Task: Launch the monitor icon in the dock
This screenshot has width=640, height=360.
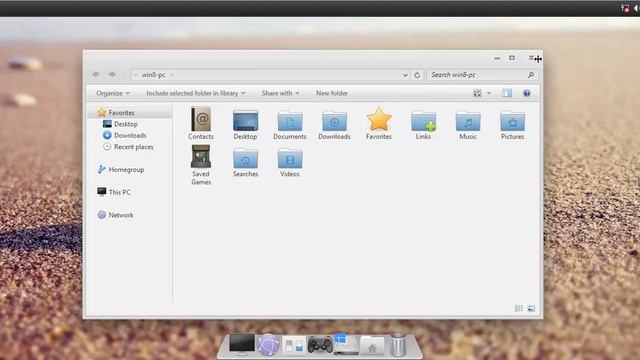Action: [242, 344]
